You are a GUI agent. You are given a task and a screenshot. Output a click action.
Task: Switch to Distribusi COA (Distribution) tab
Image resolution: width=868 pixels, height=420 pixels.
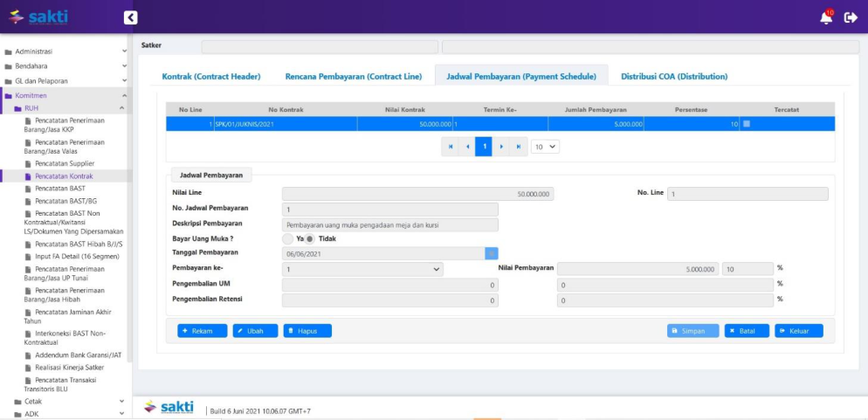(x=673, y=77)
